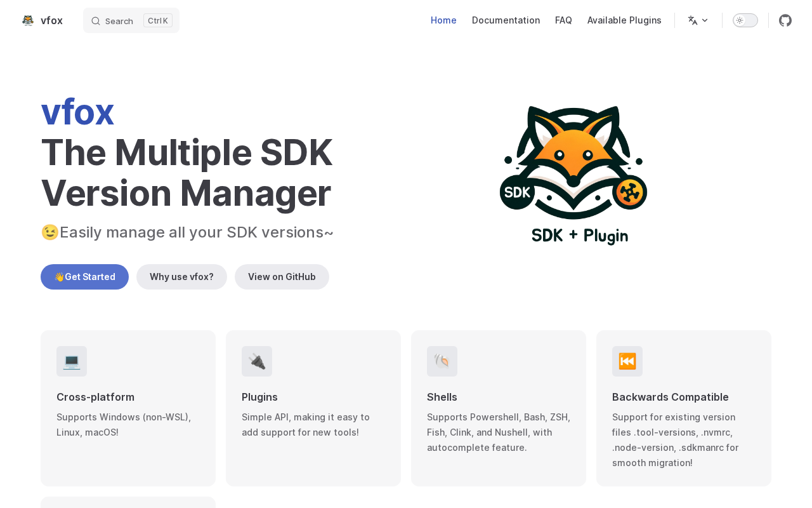Image resolution: width=812 pixels, height=508 pixels.
Task: Expand the language menu chevron
Action: pyautogui.click(x=705, y=20)
